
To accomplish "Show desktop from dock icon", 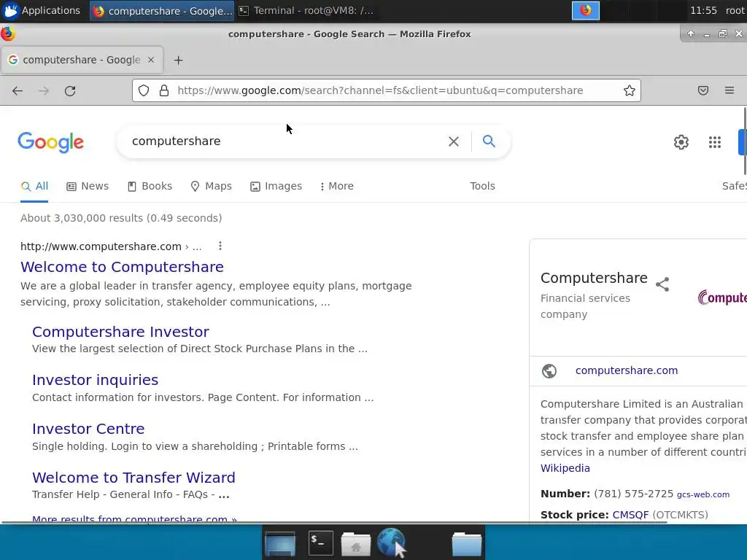I will 280,544.
